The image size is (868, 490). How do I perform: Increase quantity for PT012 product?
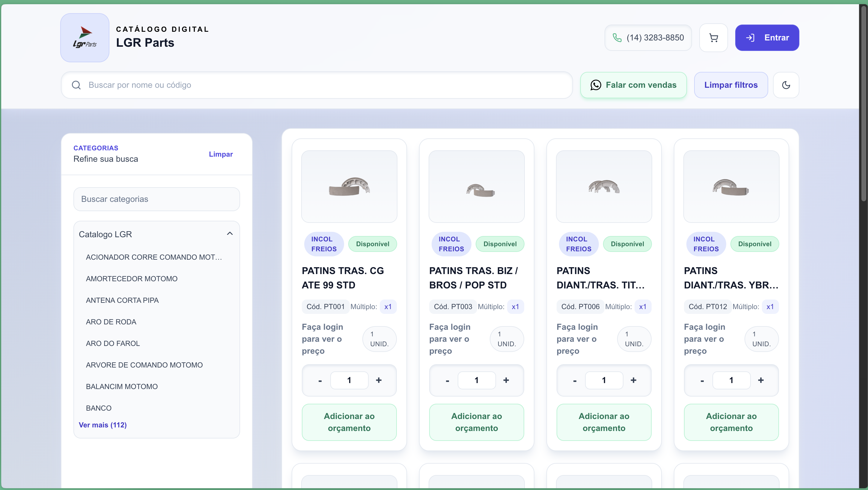click(x=761, y=380)
